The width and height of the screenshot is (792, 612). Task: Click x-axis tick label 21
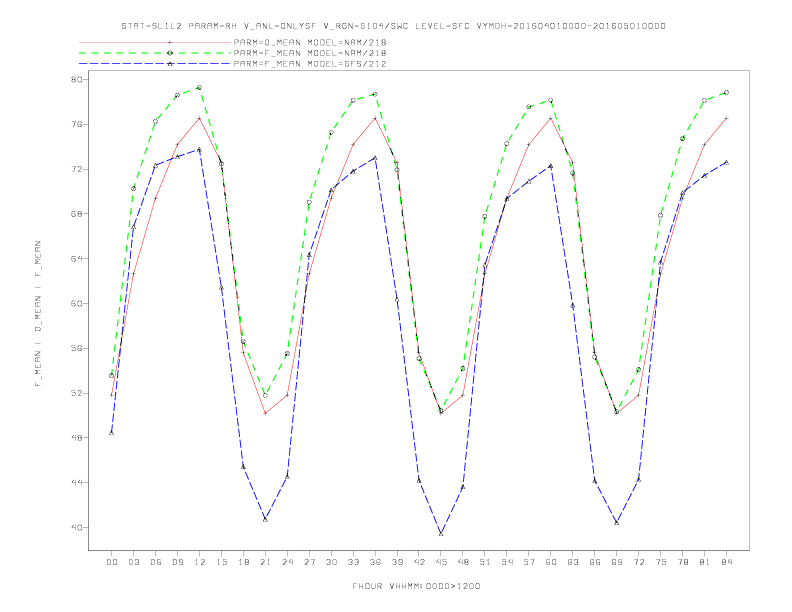(x=265, y=562)
